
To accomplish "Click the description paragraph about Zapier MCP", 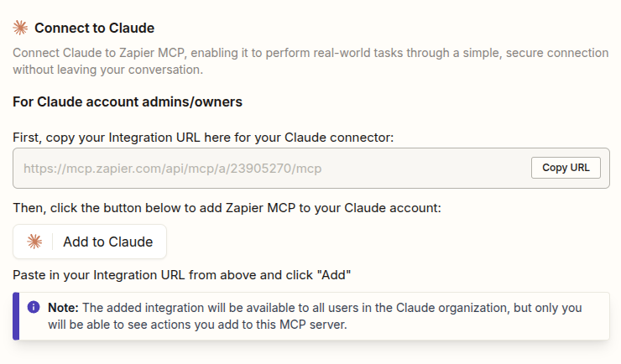I will [x=310, y=61].
